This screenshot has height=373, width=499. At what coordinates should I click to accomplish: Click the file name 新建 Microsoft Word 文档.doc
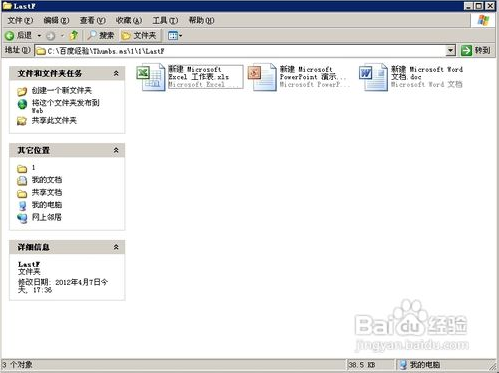427,73
